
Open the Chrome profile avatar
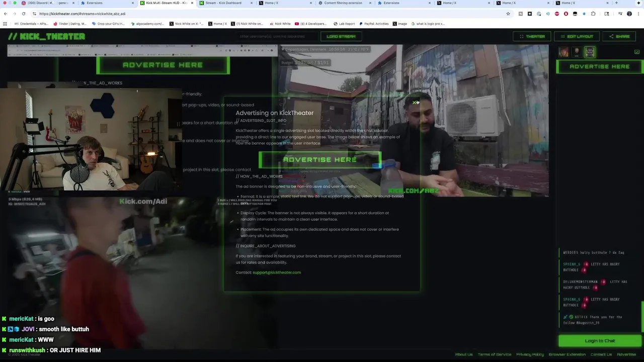coord(629,14)
